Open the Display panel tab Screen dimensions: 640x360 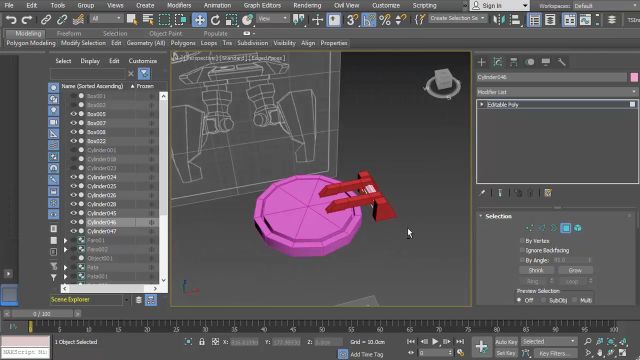pos(546,62)
